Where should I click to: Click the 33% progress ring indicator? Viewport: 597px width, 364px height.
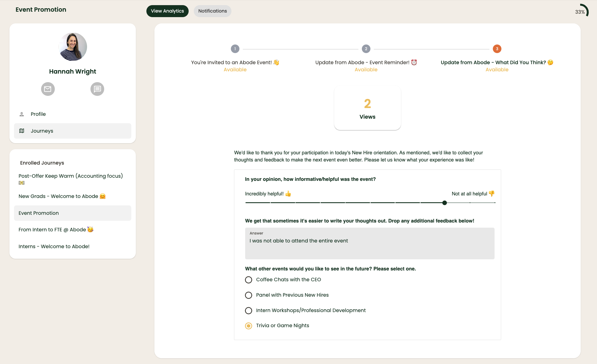tap(581, 11)
